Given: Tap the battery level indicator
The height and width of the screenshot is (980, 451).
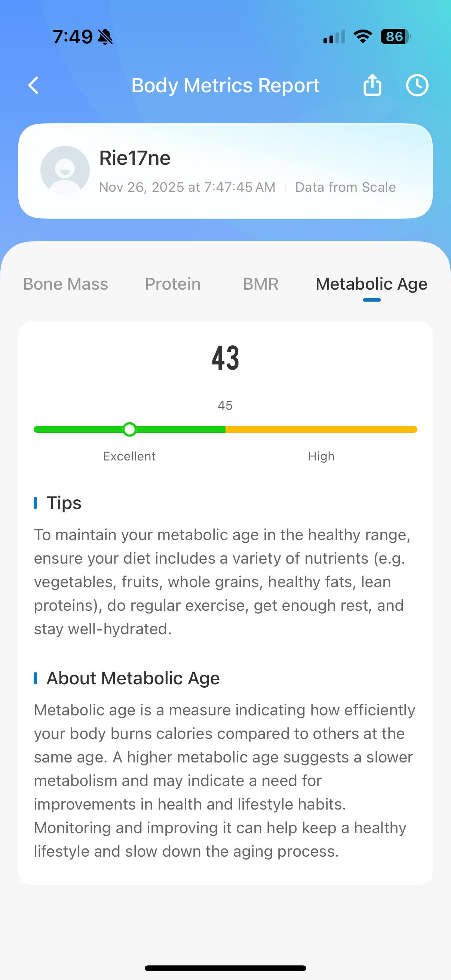Looking at the screenshot, I should coord(395,37).
